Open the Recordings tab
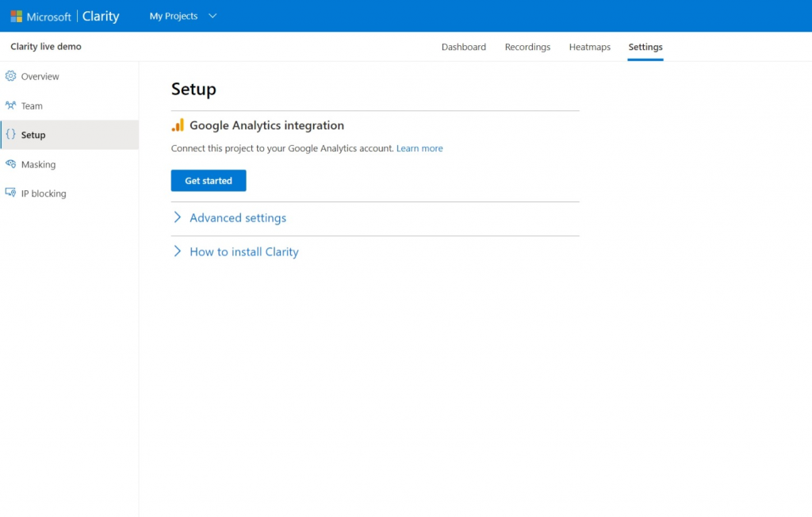 (x=527, y=47)
